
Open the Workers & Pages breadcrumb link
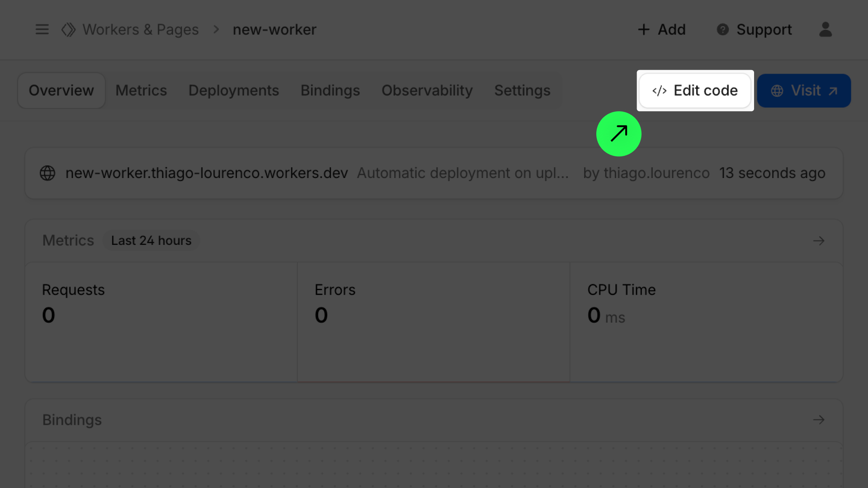pyautogui.click(x=140, y=29)
